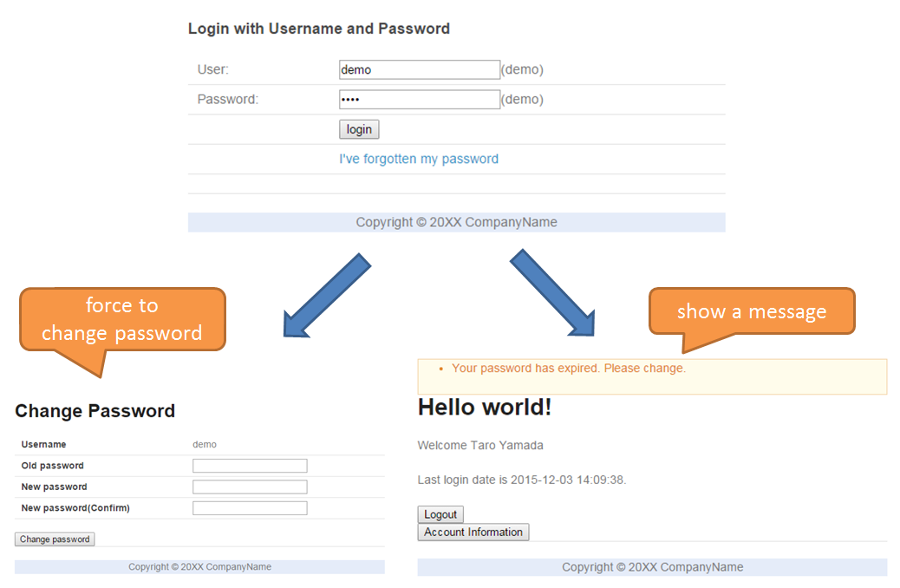900x588 pixels.
Task: Click the last login date text
Action: (522, 480)
